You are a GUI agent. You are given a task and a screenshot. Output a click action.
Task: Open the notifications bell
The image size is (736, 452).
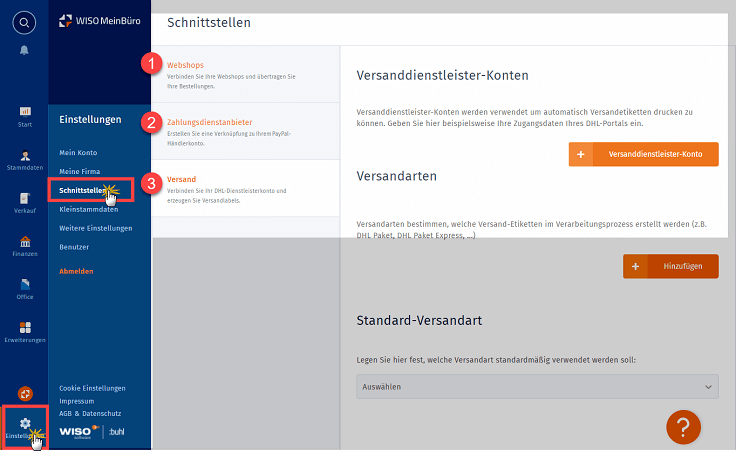click(x=24, y=49)
